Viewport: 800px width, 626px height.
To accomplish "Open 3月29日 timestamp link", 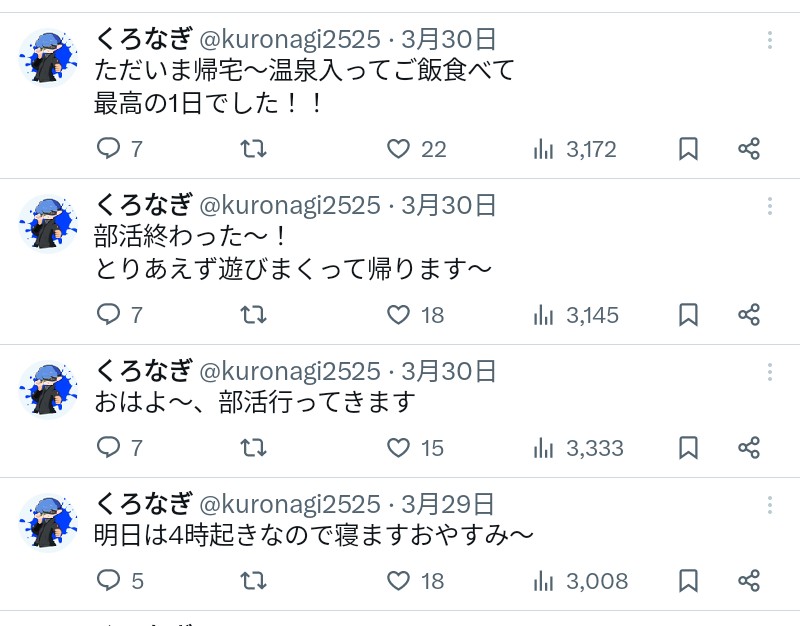I will tap(448, 504).
